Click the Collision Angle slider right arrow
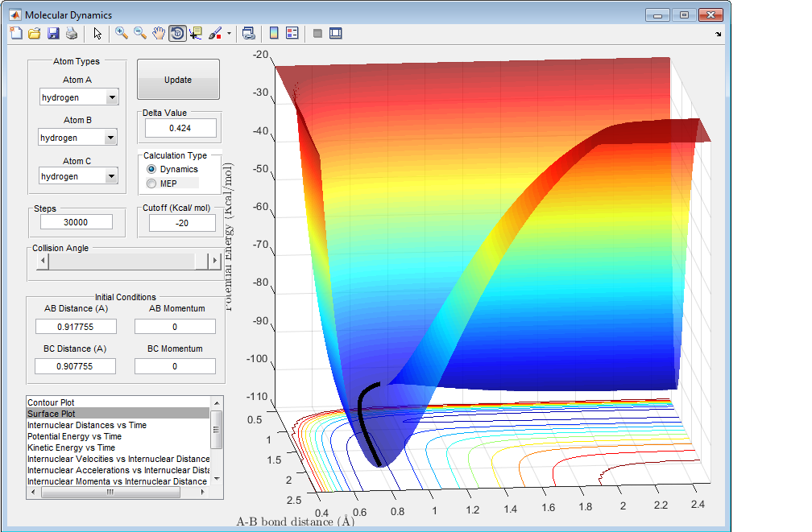The height and width of the screenshot is (532, 812). [x=214, y=261]
